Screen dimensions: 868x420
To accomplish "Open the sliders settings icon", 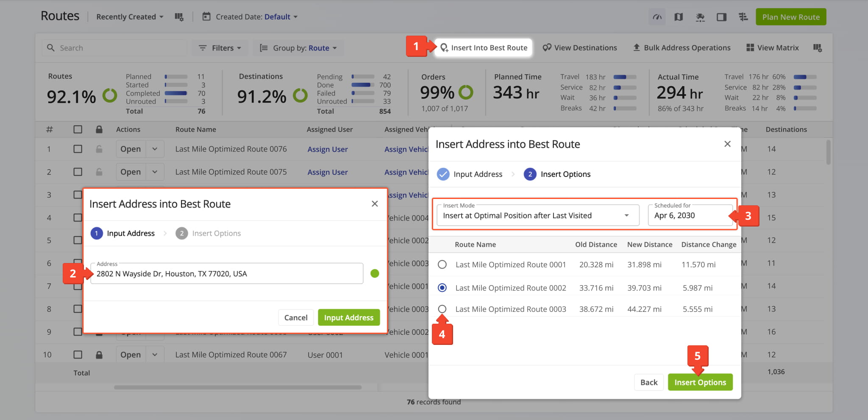I will pyautogui.click(x=743, y=17).
